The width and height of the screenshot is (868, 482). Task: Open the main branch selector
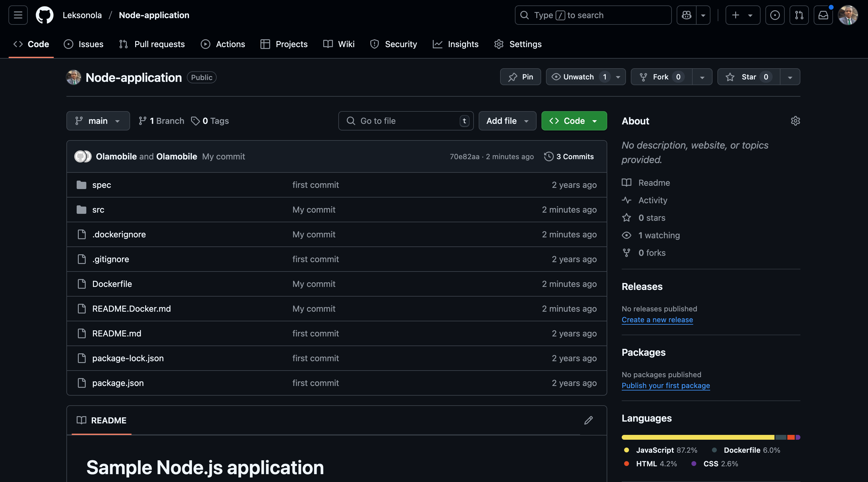click(x=98, y=121)
